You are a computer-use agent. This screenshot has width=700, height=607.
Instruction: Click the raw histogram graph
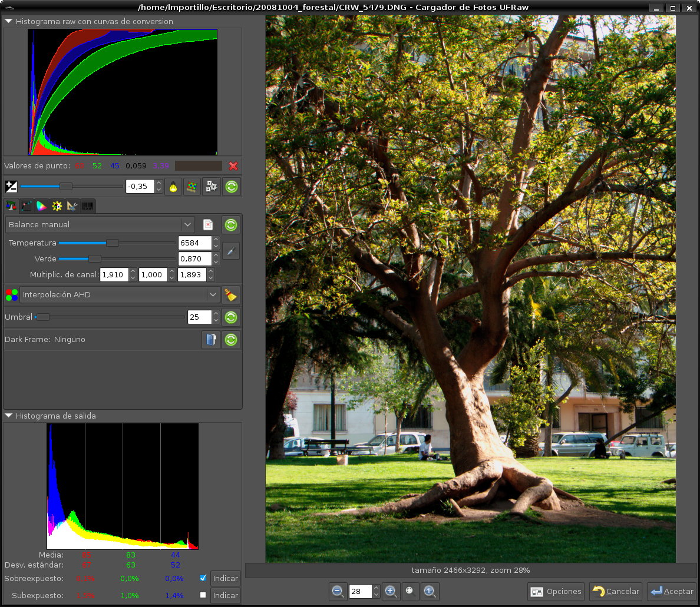coord(123,92)
